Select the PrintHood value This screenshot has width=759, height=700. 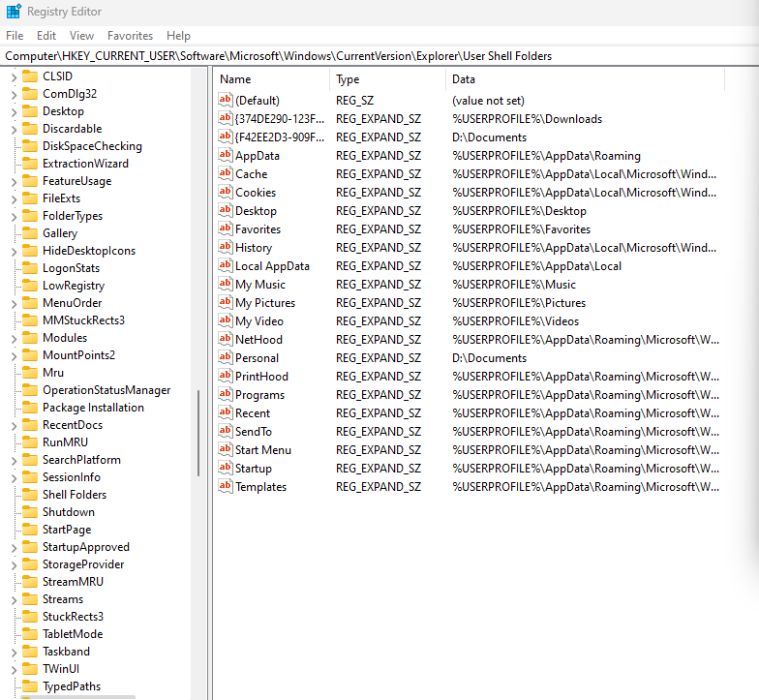click(x=261, y=376)
